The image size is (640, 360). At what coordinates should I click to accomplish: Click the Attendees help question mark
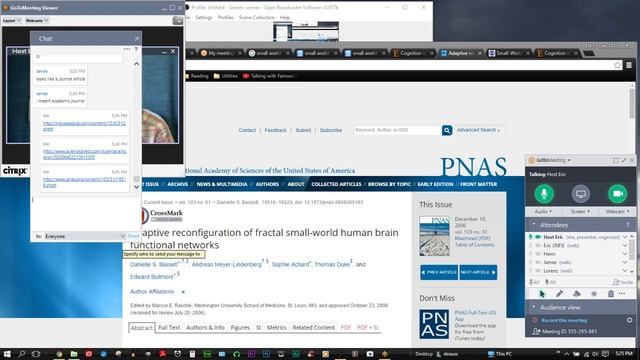pyautogui.click(x=627, y=225)
